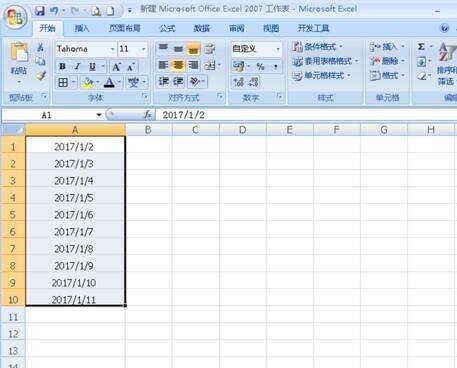Select the Format Painter brush
Viewport: 457px width, 368px height.
click(40, 76)
